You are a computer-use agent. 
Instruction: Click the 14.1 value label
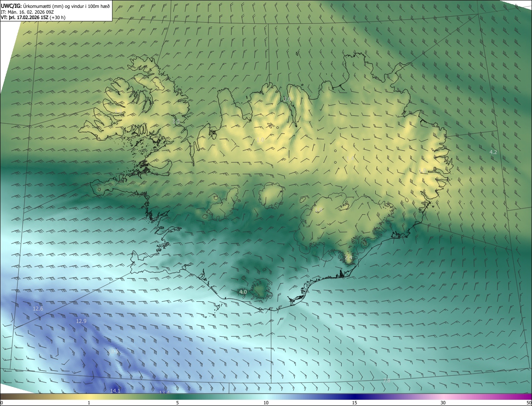click(x=115, y=391)
